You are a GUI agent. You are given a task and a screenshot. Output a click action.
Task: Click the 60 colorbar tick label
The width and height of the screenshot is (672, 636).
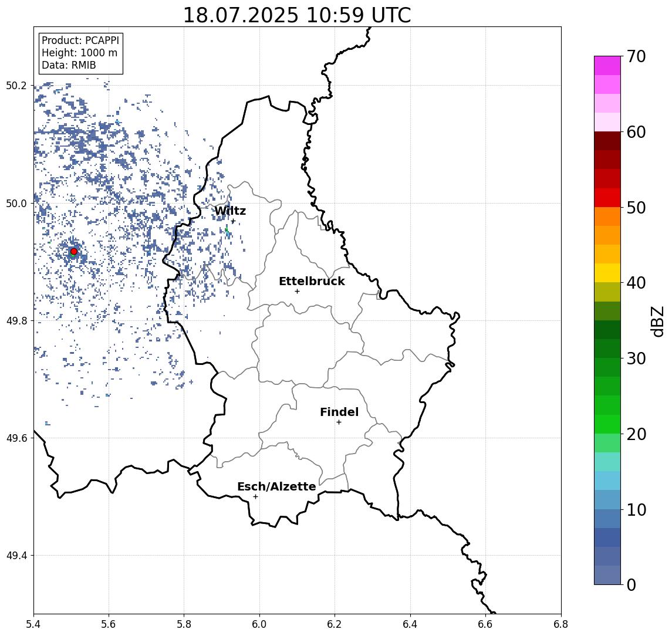point(636,132)
